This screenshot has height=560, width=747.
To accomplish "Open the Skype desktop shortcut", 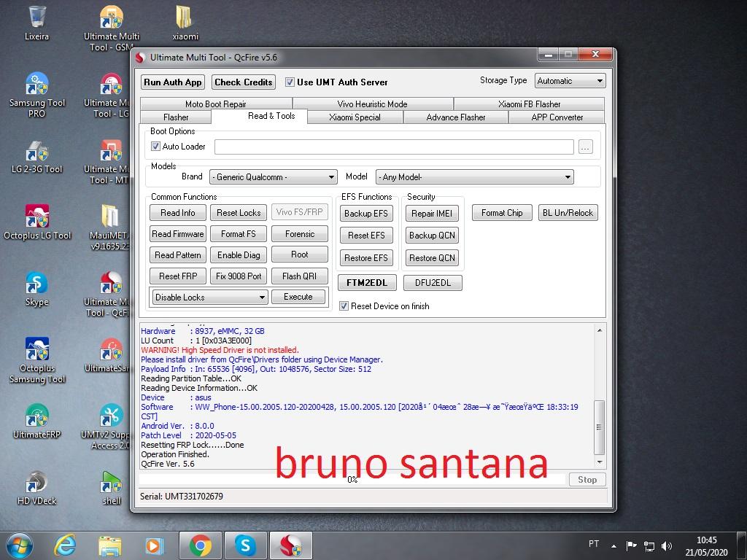I will [x=36, y=289].
